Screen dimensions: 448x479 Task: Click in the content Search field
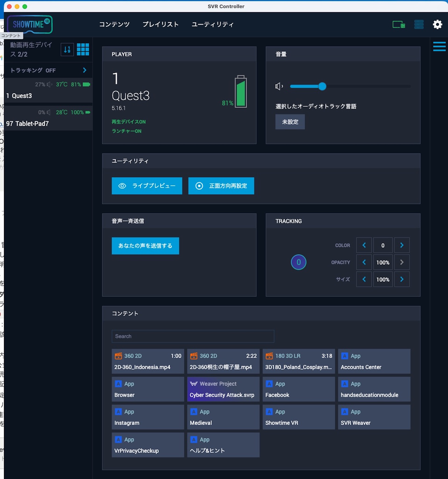[x=193, y=336]
